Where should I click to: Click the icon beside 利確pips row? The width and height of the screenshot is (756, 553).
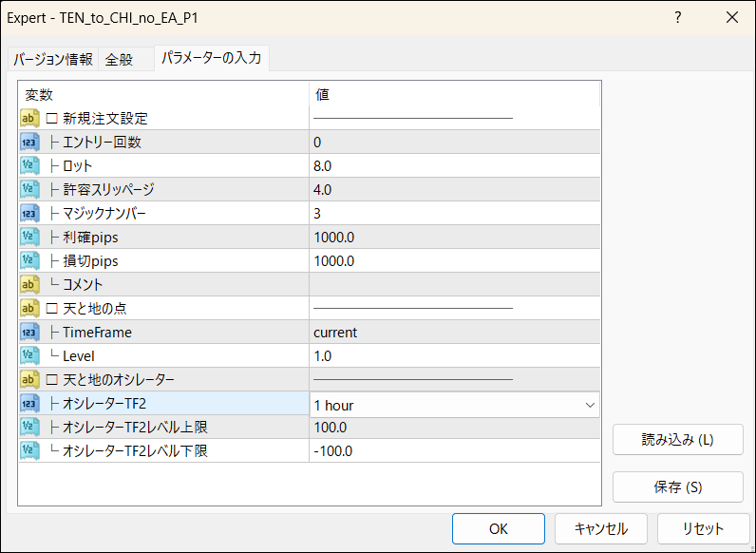point(28,237)
